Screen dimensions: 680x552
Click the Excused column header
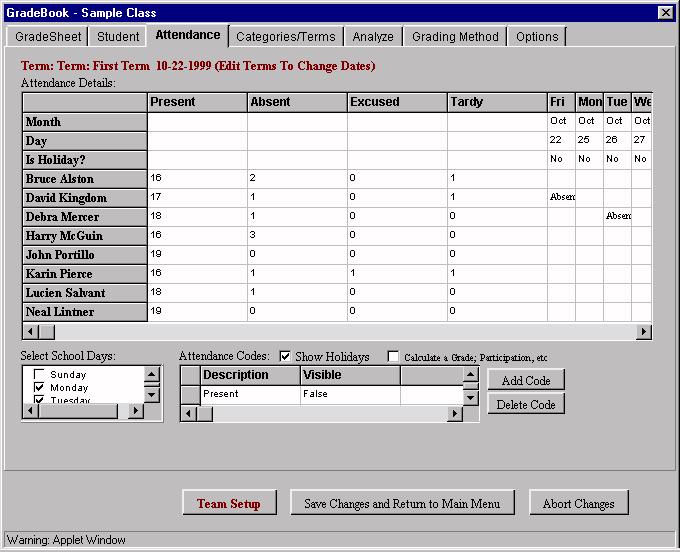coord(397,102)
